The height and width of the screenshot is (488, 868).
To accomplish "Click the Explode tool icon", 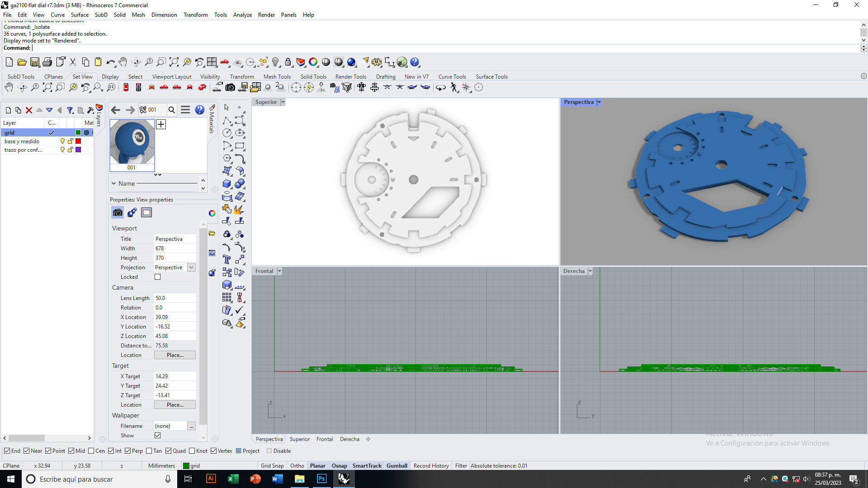I will (x=240, y=209).
